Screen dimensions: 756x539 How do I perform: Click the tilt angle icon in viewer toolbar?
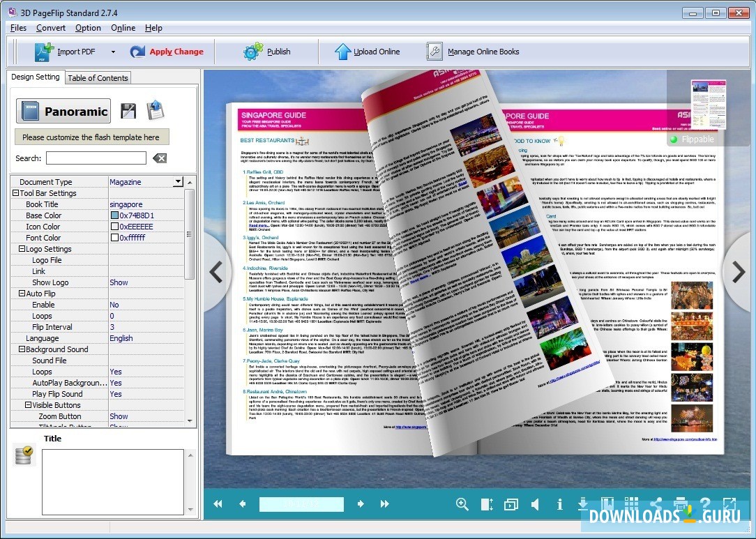487,504
